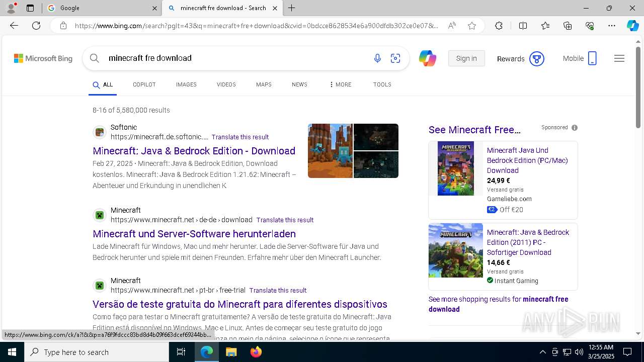The height and width of the screenshot is (362, 644).
Task: Open Minecraft und Server-Software herunterladen result
Action: tap(194, 234)
